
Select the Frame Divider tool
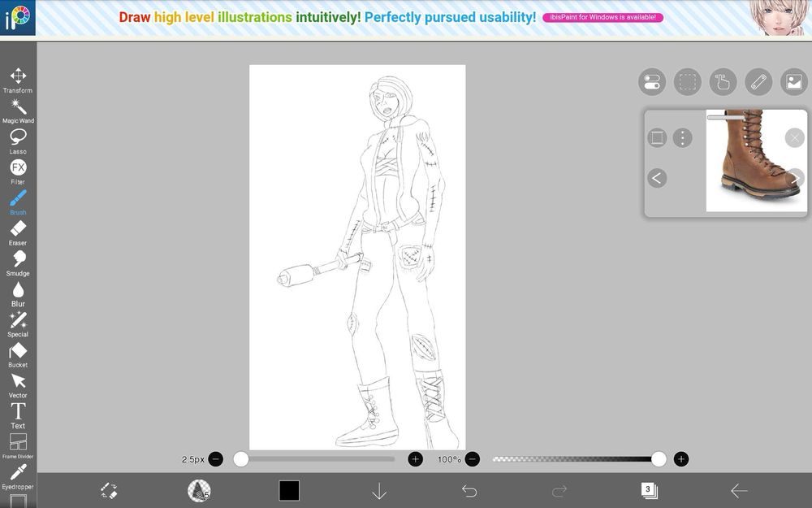[x=18, y=446]
